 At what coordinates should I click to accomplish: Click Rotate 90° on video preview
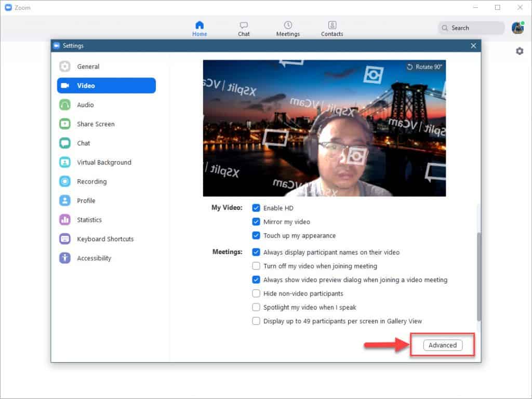coord(424,67)
